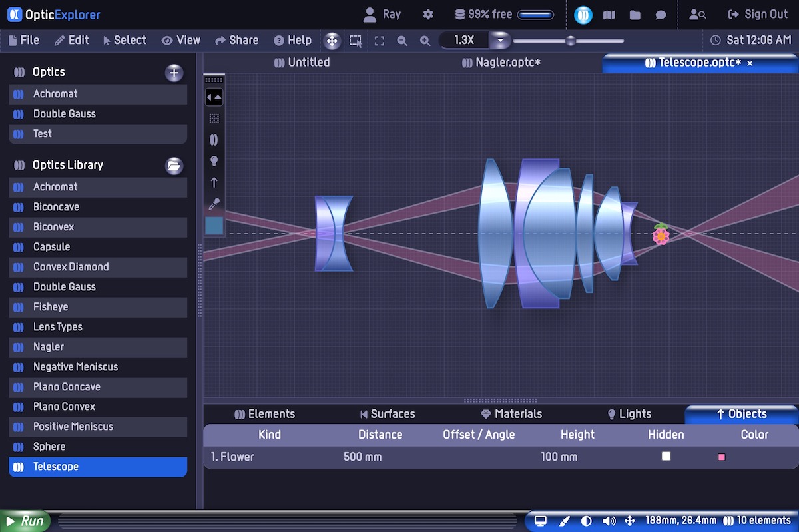The height and width of the screenshot is (532, 799).
Task: Select the light bulb tool in canvas toolbar
Action: point(214,161)
